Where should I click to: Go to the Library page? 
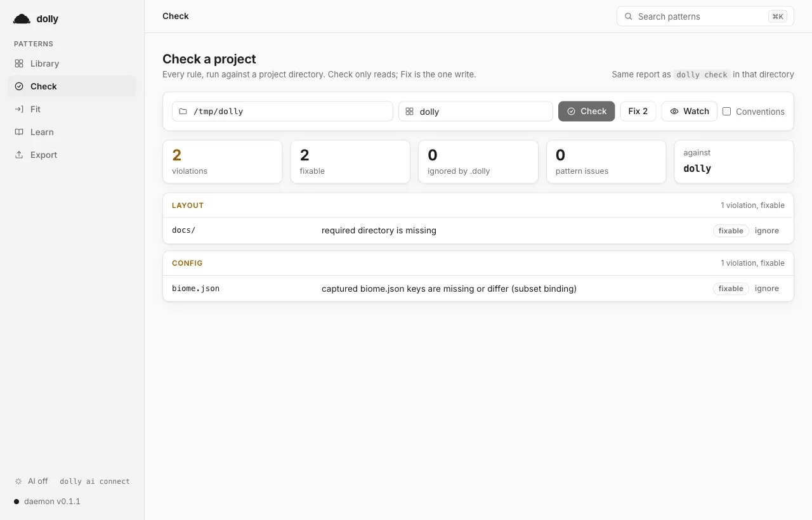[x=72, y=63]
